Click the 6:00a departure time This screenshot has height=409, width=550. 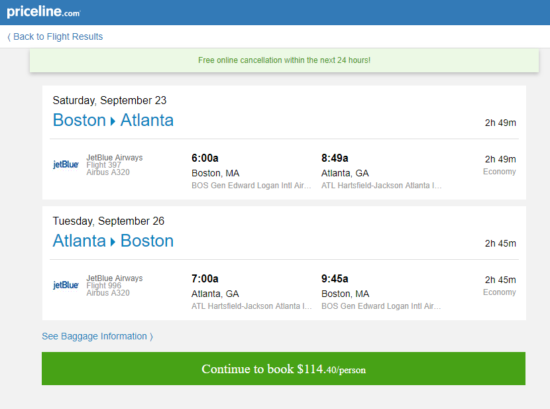coord(205,158)
